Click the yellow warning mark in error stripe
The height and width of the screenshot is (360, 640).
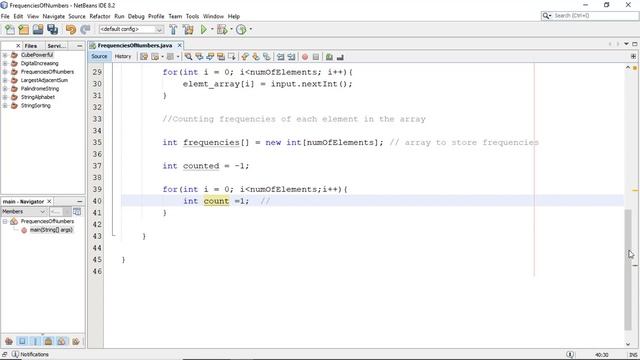click(x=635, y=190)
